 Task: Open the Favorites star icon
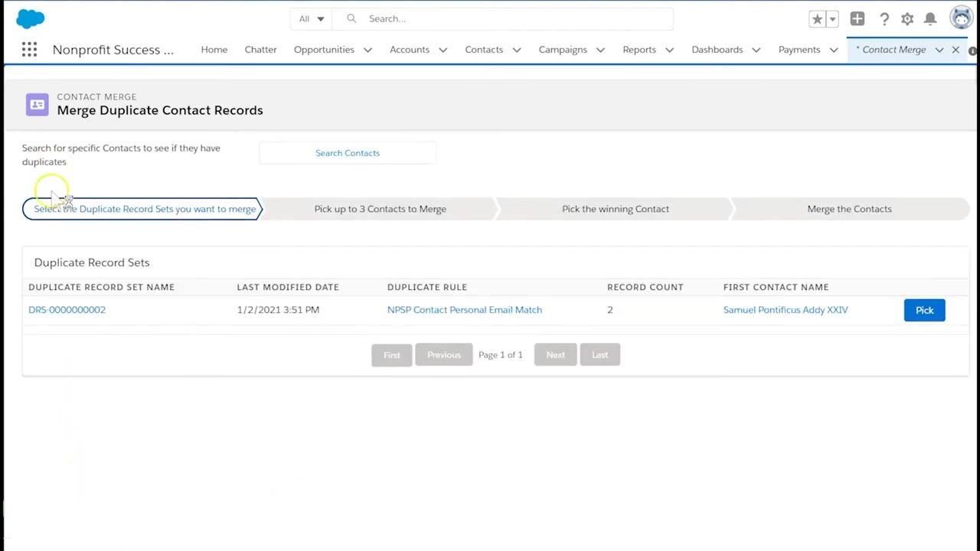click(x=817, y=19)
